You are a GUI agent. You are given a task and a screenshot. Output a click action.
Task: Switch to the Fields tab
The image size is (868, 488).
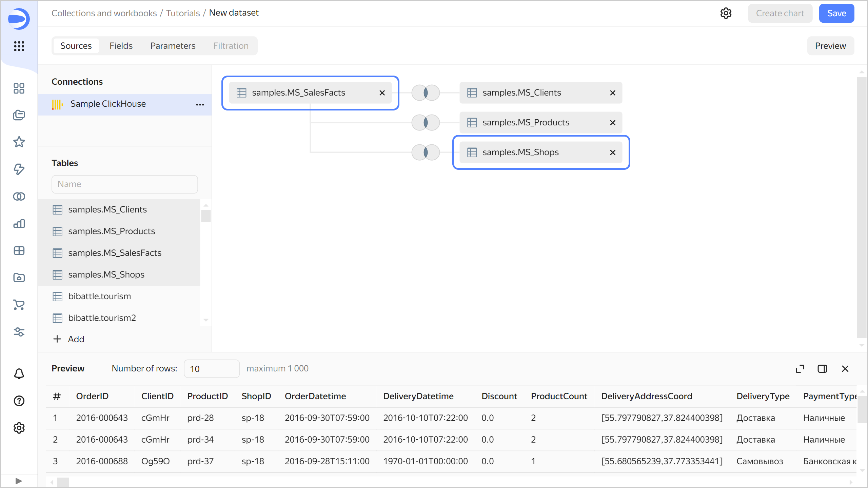[x=121, y=46]
